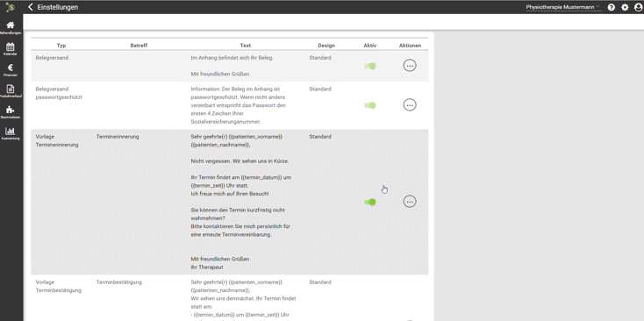644x321 pixels.
Task: Open the Kalender sidebar icon
Action: (11, 48)
